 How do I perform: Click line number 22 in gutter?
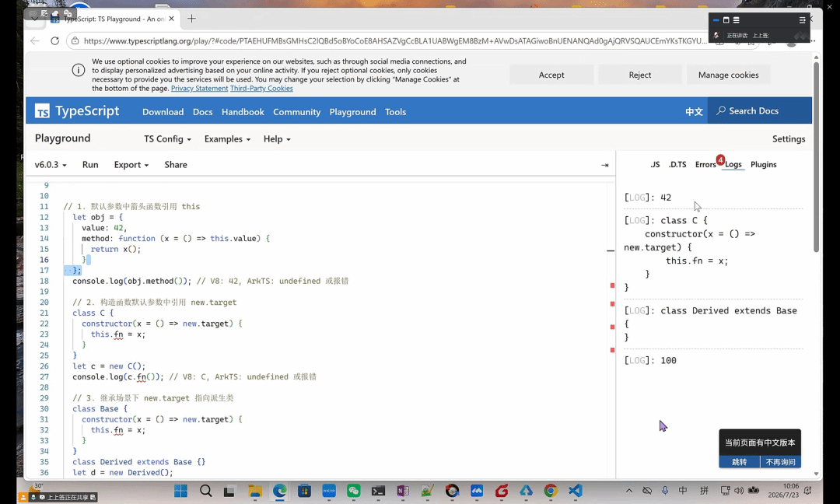click(44, 324)
